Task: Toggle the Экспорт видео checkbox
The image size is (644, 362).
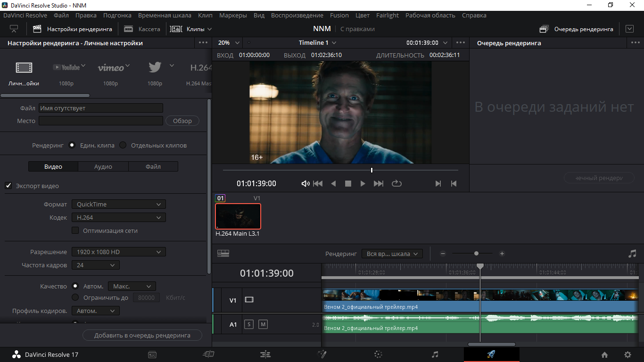Action: coord(8,186)
